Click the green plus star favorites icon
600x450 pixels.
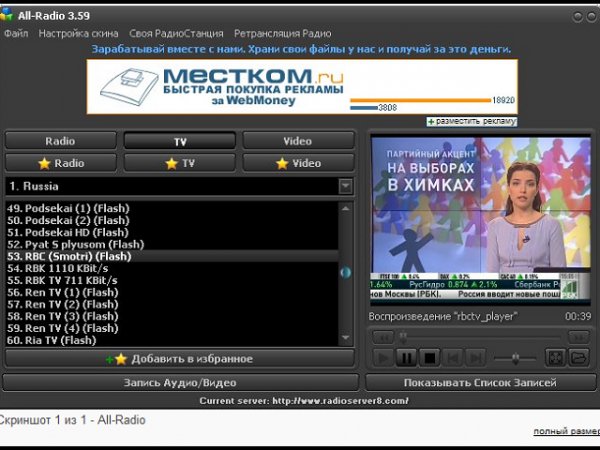[x=116, y=359]
